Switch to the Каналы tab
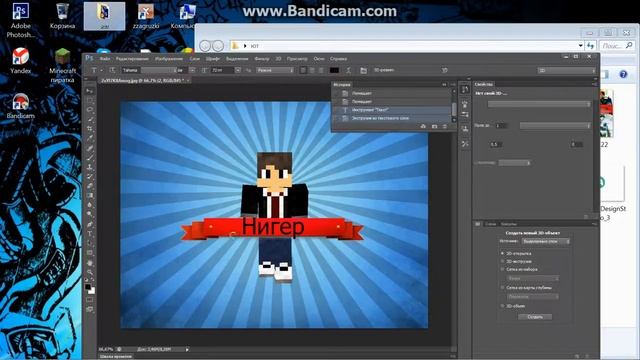The width and height of the screenshot is (640, 360). (x=508, y=224)
